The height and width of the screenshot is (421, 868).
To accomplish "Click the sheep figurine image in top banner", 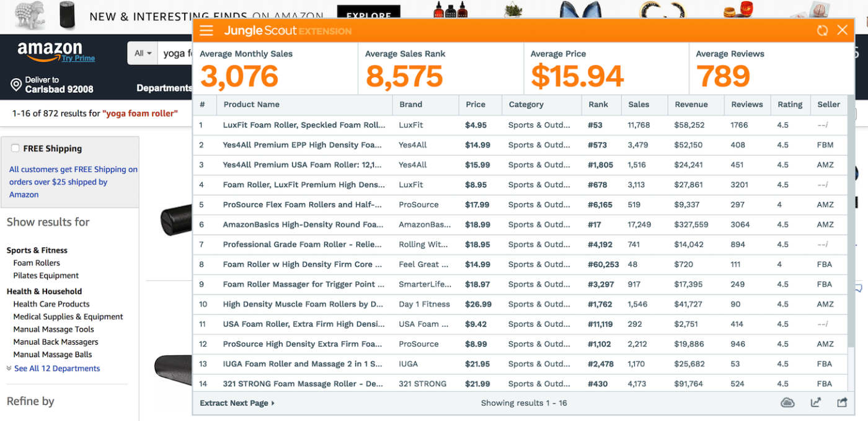I will click(x=29, y=15).
